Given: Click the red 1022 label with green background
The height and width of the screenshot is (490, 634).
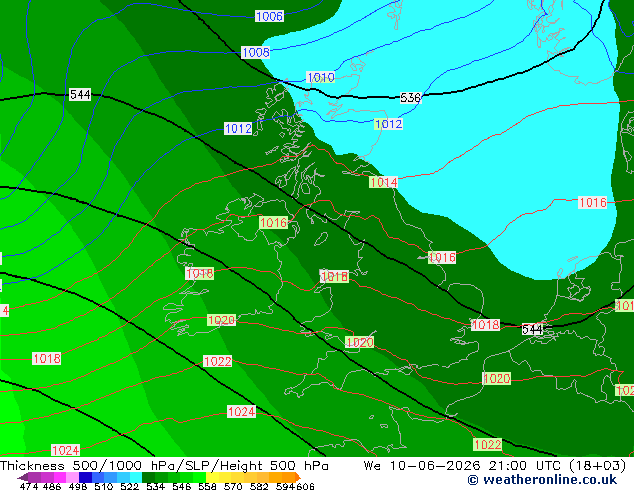Looking at the screenshot, I should (x=488, y=445).
